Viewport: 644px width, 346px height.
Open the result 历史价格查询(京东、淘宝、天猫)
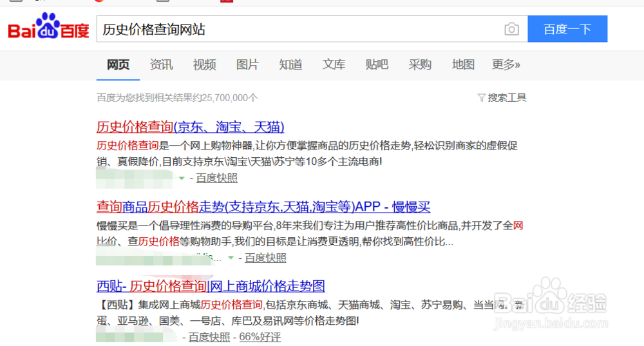(190, 127)
